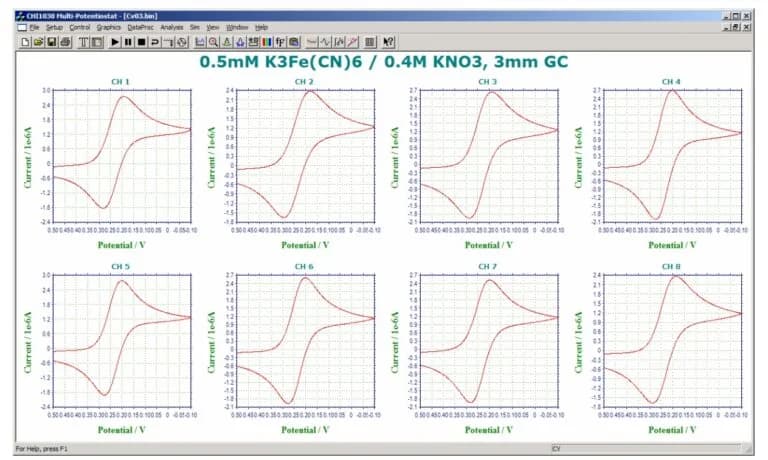Screen dimensions: 768x460
Task: Open the File menu
Action: click(34, 27)
